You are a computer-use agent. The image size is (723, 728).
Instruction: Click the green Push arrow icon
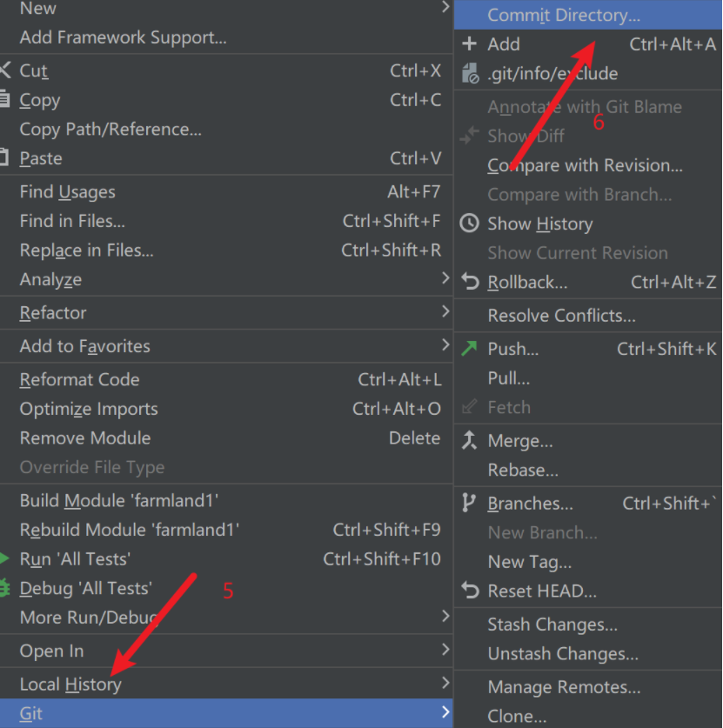click(470, 349)
